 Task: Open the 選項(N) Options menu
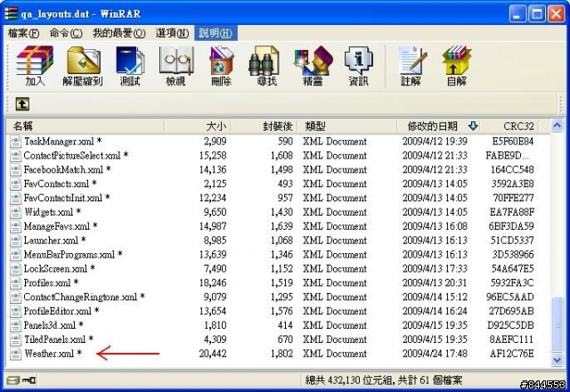[172, 34]
